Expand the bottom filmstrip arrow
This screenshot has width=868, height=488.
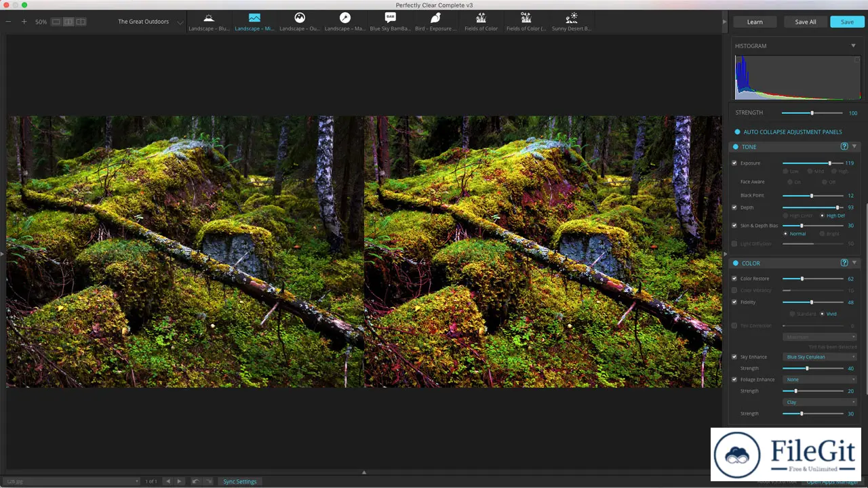(364, 472)
